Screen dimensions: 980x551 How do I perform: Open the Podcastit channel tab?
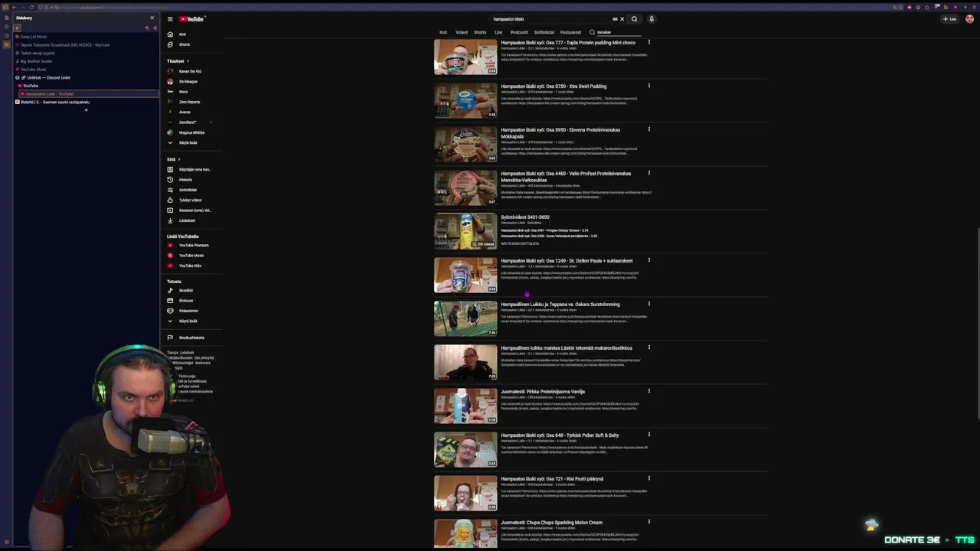(x=519, y=32)
